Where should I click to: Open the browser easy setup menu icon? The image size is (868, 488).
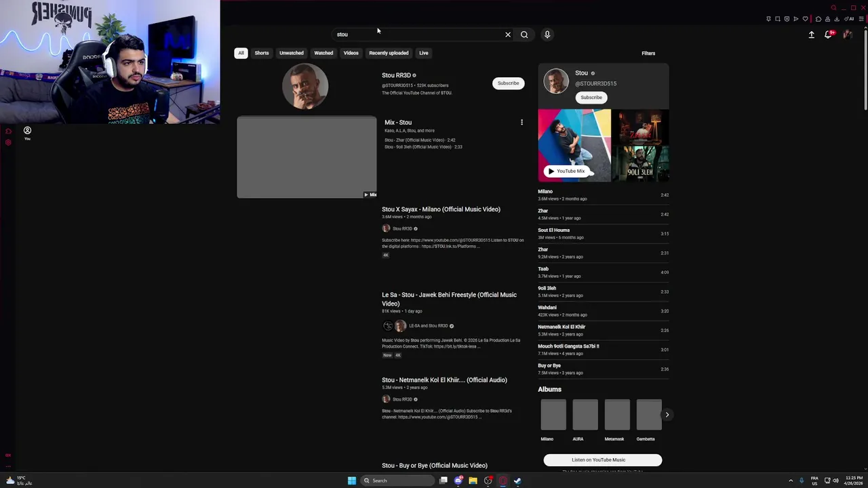tap(861, 19)
